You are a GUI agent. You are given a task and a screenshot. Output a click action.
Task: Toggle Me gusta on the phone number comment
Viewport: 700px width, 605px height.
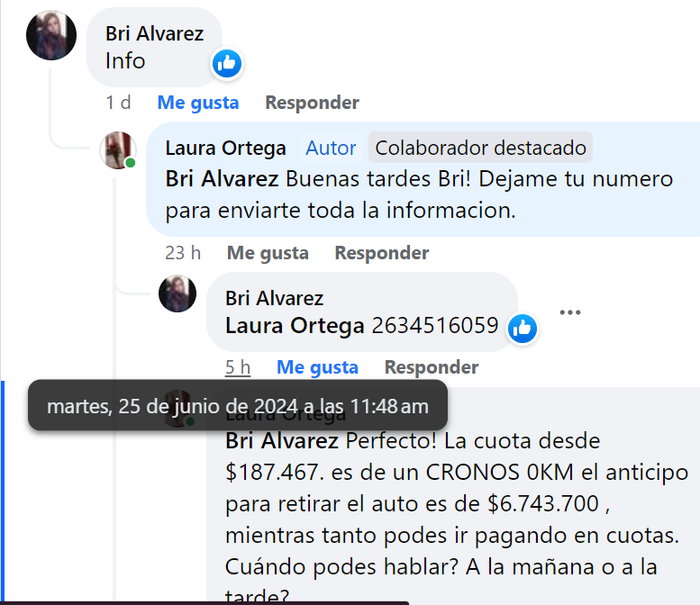click(317, 367)
